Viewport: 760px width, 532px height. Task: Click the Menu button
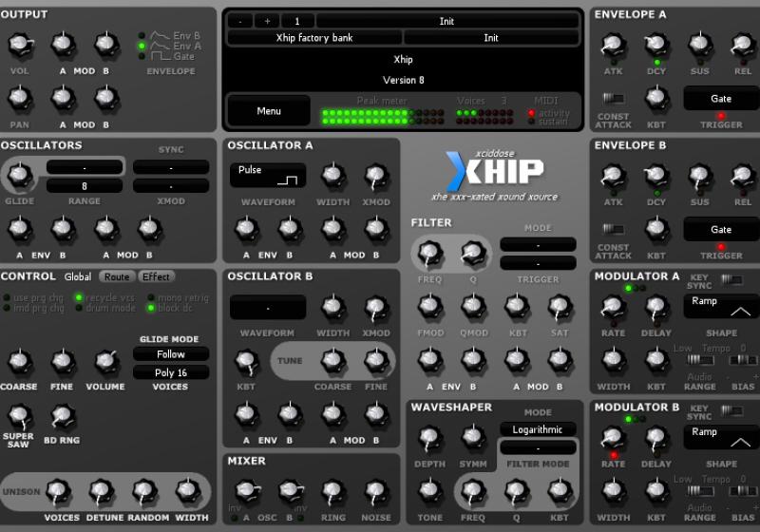point(269,111)
